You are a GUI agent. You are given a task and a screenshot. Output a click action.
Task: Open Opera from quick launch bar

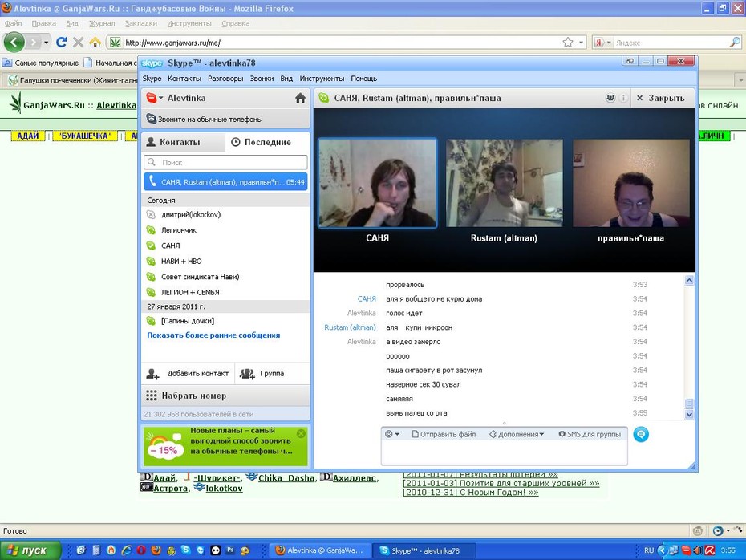(x=141, y=550)
